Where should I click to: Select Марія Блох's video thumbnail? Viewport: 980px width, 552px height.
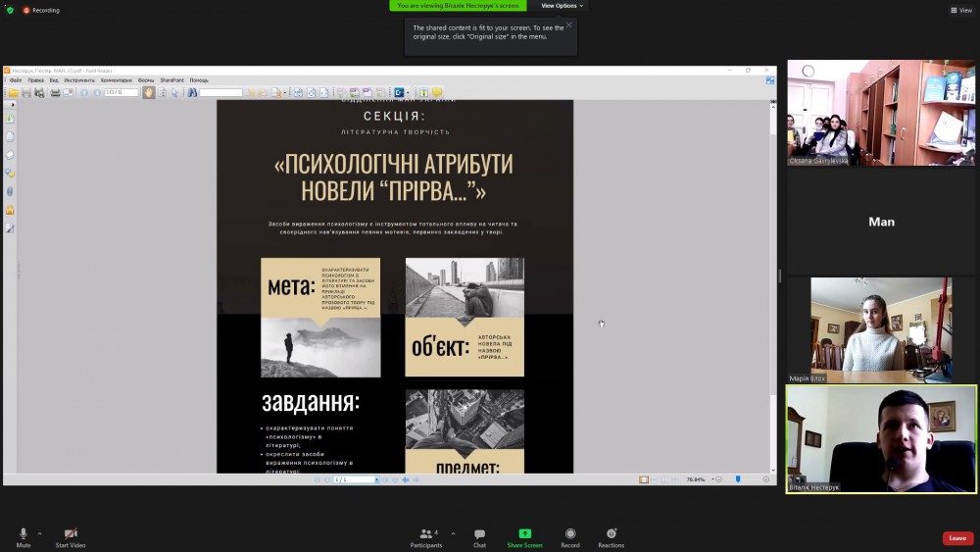(x=881, y=330)
